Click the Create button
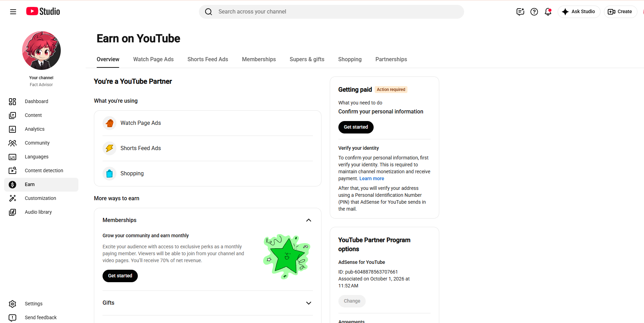The image size is (644, 323). [x=621, y=12]
